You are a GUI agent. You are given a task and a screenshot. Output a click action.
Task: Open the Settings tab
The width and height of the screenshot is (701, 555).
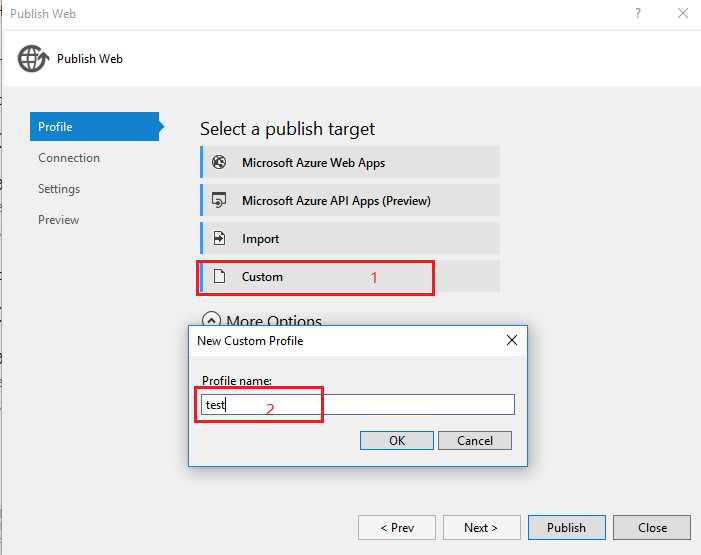[x=59, y=189]
